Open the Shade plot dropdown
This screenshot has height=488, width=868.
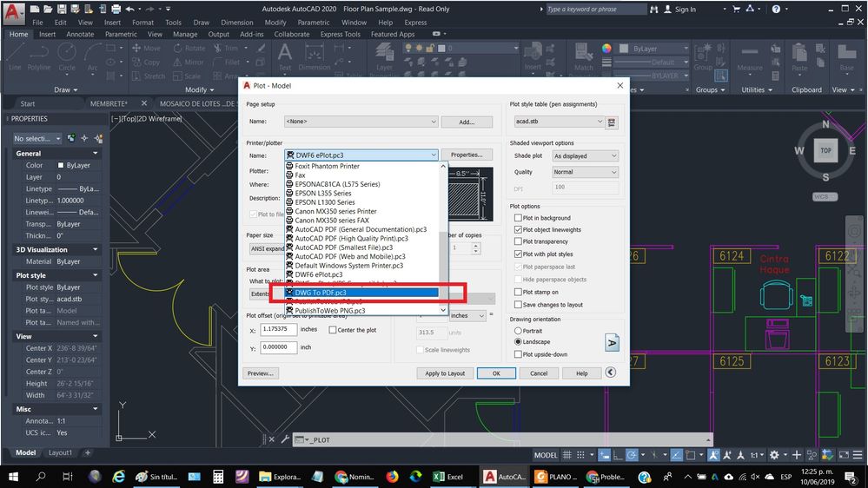point(585,156)
